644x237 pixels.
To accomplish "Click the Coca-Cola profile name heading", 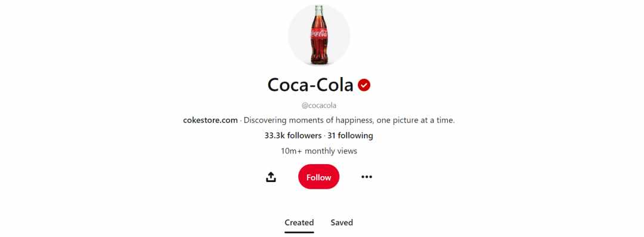I will [311, 85].
